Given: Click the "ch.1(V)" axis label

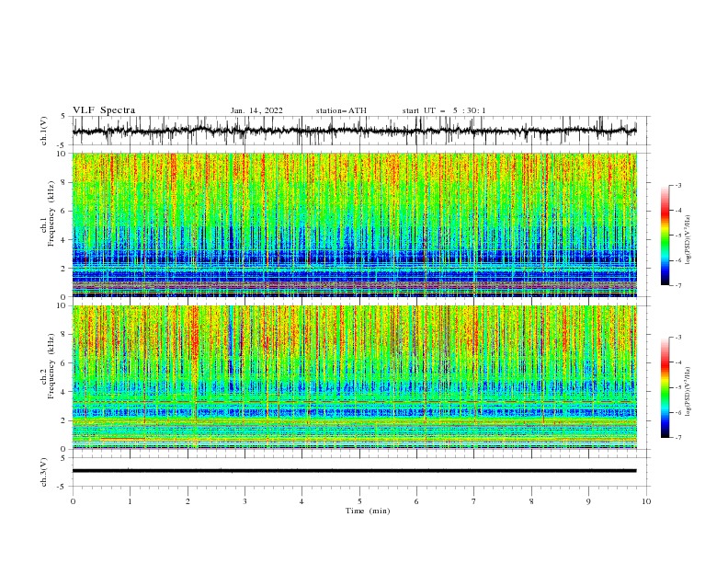Looking at the screenshot, I should (x=44, y=131).
